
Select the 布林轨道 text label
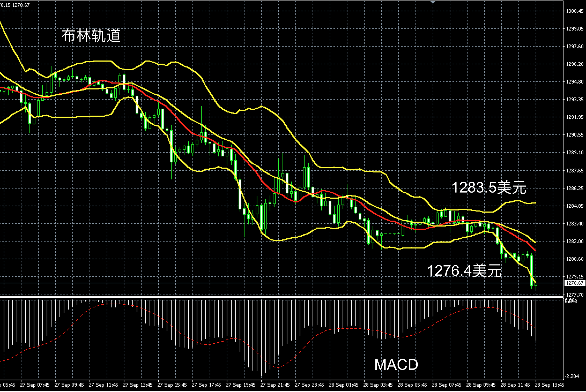(91, 35)
